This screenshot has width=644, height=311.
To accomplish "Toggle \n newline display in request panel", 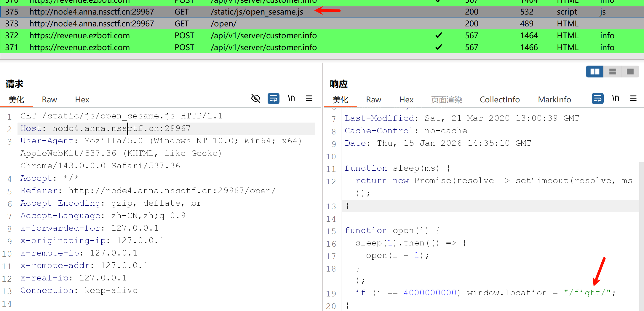I will [x=291, y=98].
